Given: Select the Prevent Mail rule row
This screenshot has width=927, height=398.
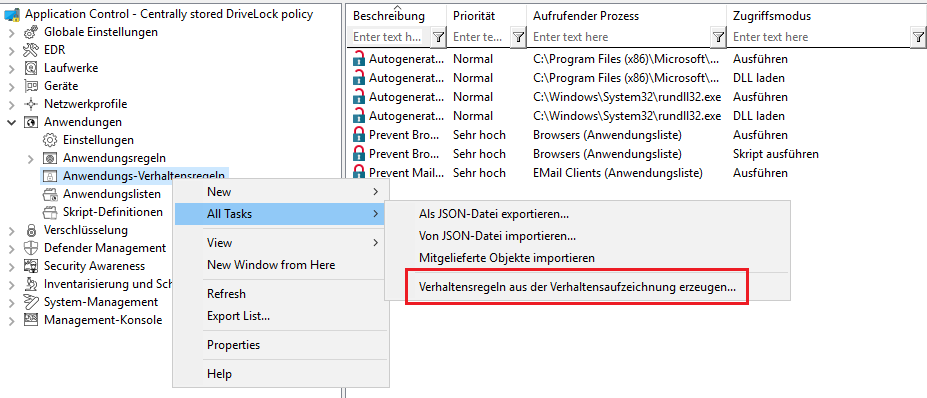Looking at the screenshot, I should 636,173.
